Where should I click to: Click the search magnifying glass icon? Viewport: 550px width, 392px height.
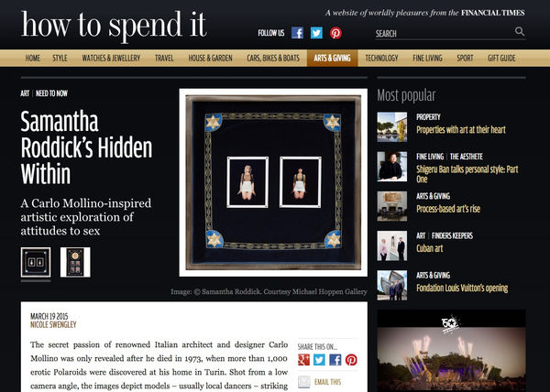tap(520, 31)
